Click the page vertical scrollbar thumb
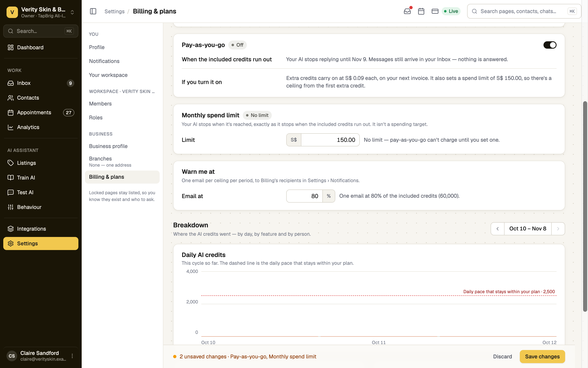 point(585,206)
